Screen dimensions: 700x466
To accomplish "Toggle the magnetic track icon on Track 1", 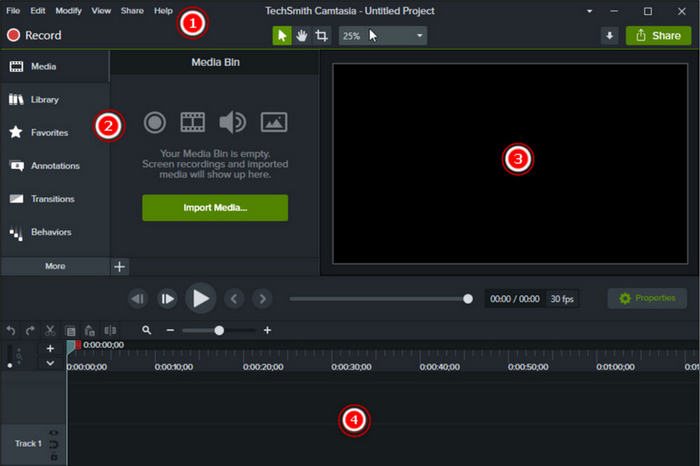I will (54, 444).
